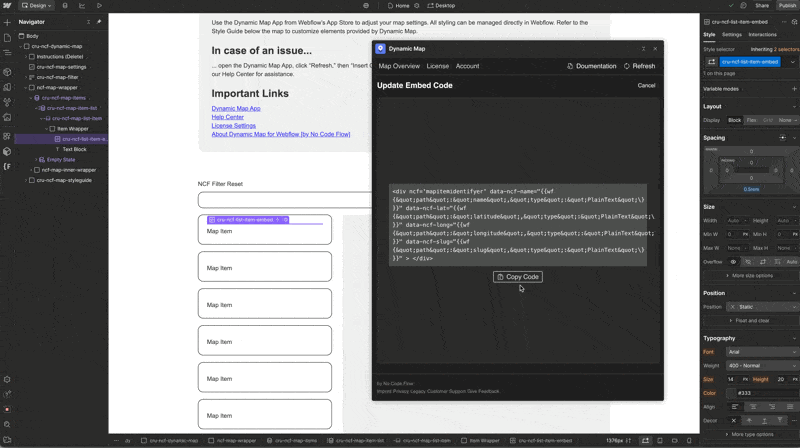Click the Publish button

787,6
